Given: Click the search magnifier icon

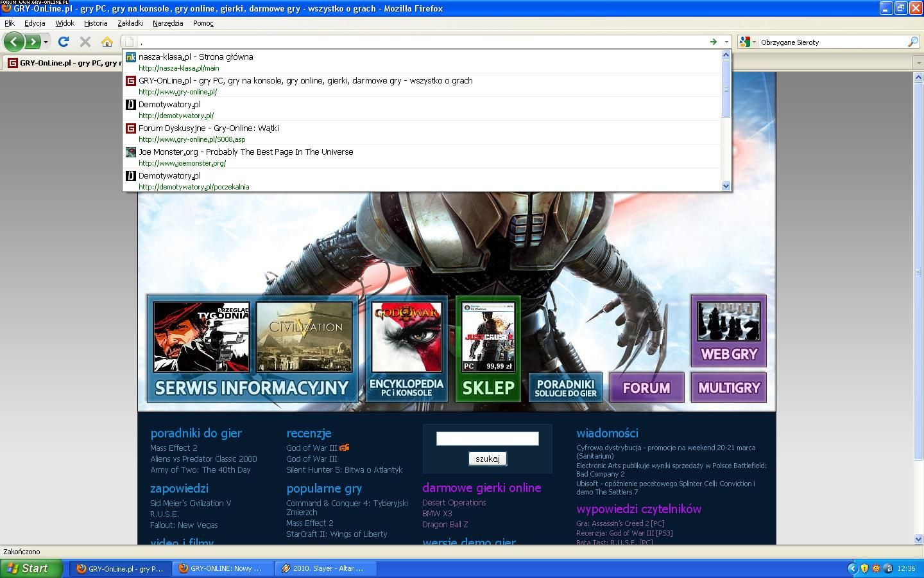Looking at the screenshot, I should click(912, 42).
